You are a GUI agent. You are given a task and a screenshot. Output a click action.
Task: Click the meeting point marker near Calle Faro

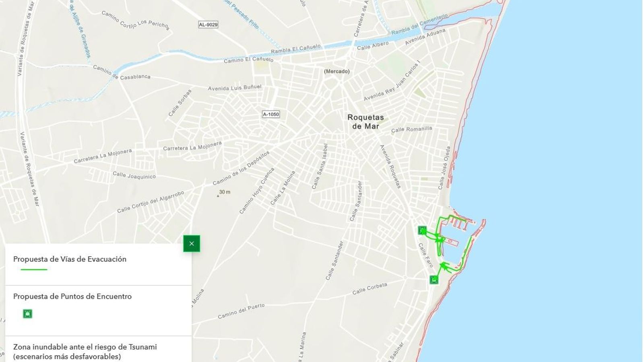[x=435, y=279]
